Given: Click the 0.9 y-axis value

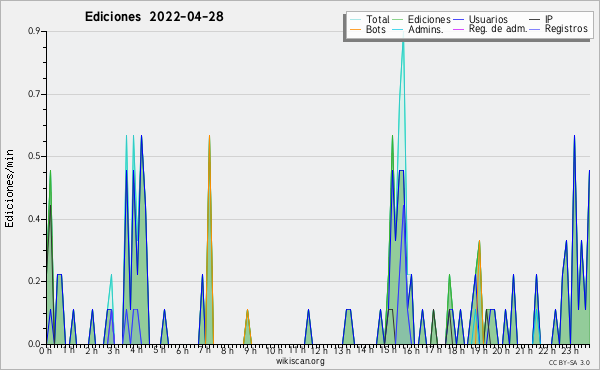Looking at the screenshot, I should click(x=34, y=31).
